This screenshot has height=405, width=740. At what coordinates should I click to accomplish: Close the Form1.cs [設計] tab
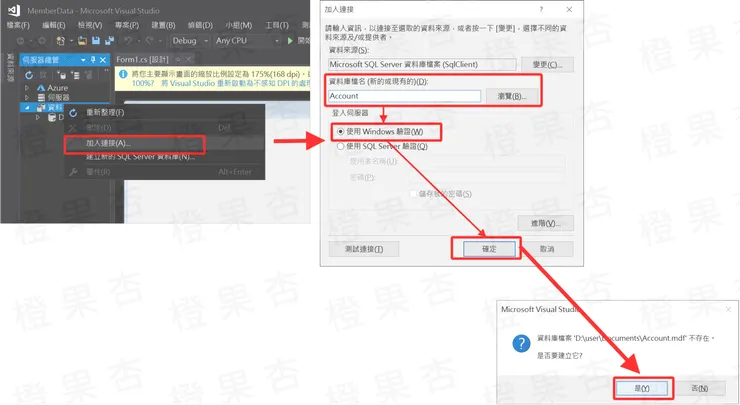188,59
